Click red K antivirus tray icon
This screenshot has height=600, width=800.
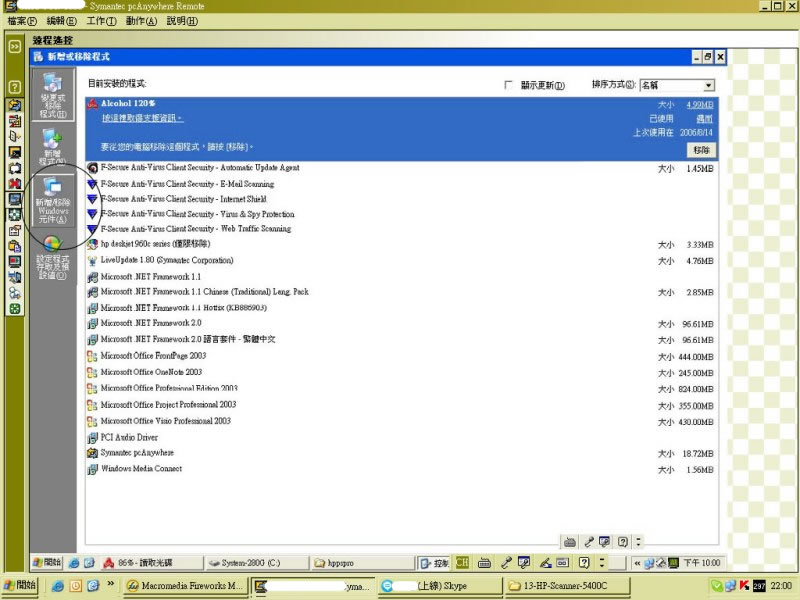click(744, 586)
